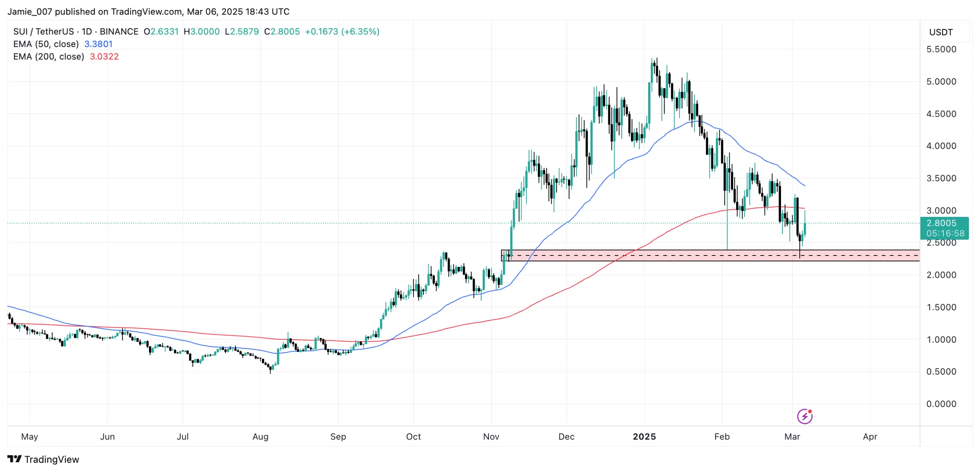Click the Nov label on time axis
The width and height of the screenshot is (980, 472).
click(491, 436)
